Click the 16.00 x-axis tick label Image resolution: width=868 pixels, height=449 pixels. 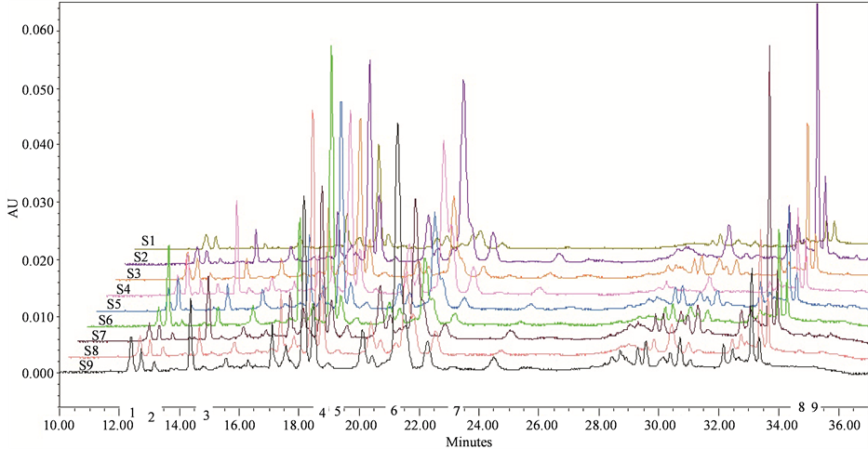point(238,426)
